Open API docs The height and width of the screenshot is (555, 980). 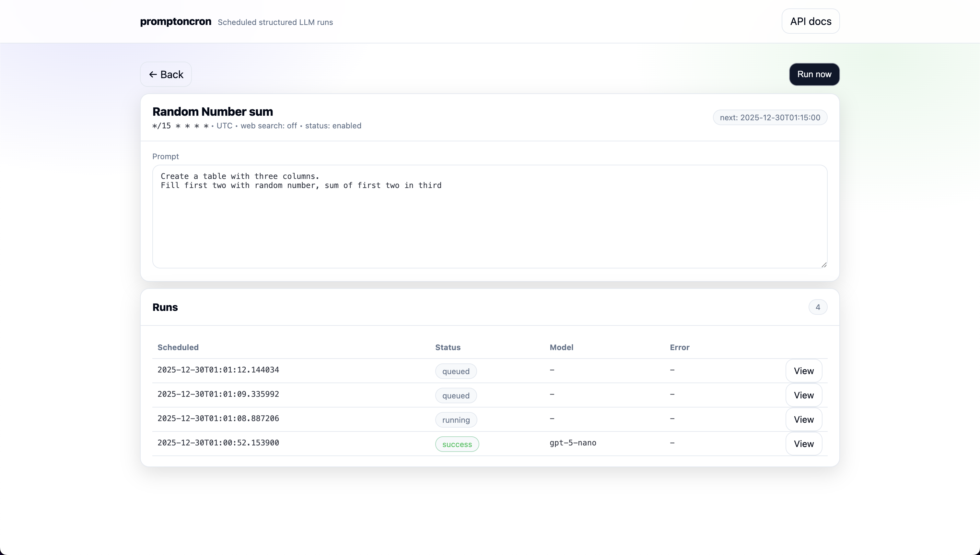(x=811, y=21)
